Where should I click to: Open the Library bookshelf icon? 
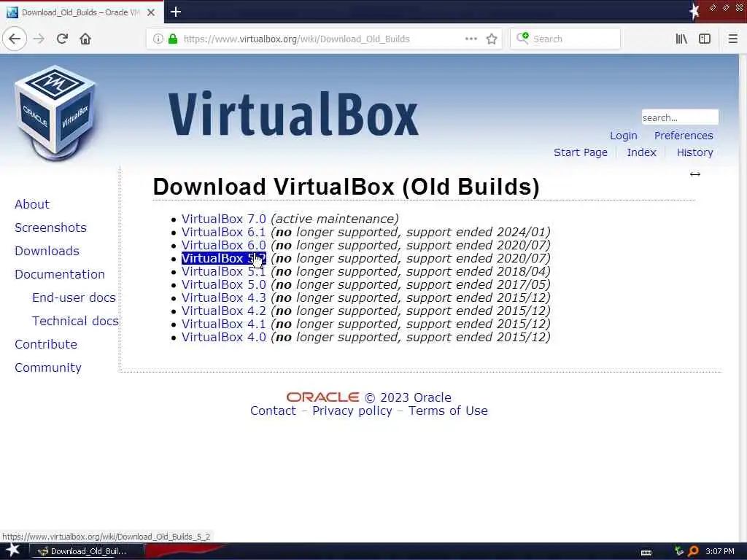point(681,39)
